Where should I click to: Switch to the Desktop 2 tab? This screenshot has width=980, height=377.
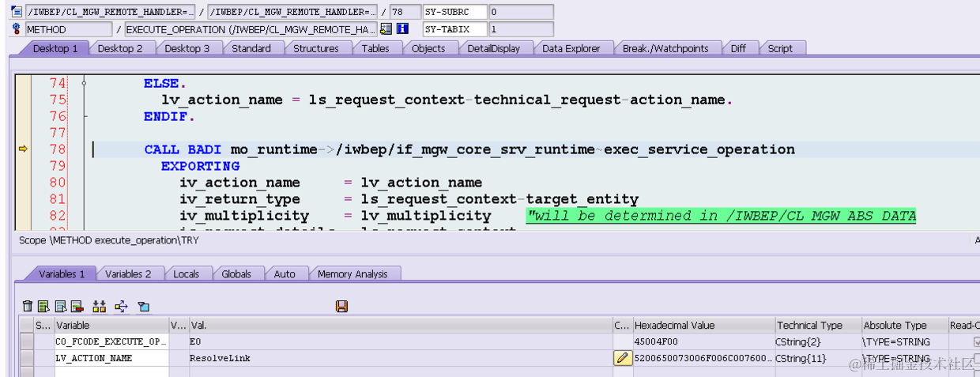120,48
